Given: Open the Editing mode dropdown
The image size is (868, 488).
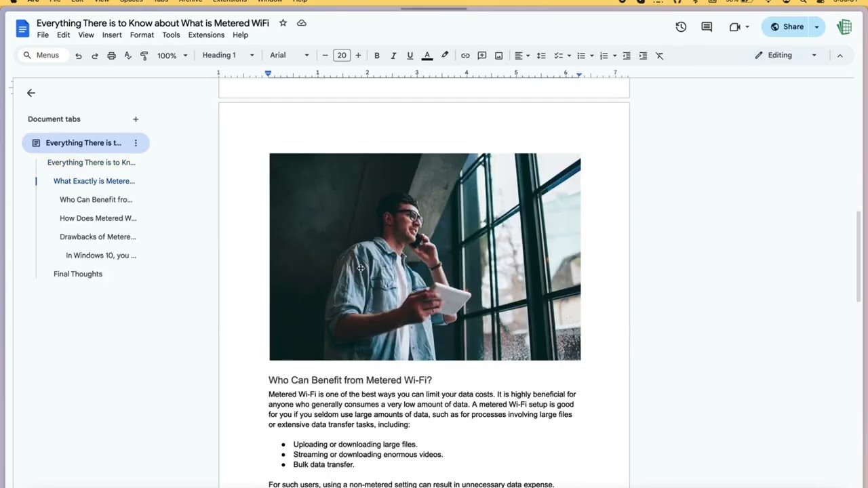Looking at the screenshot, I should pos(786,56).
